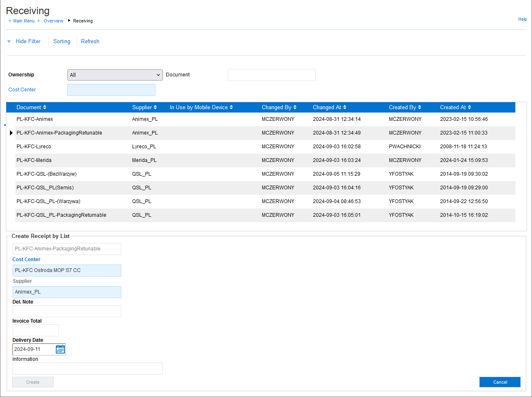532x397 pixels.
Task: Collapse the filter using Hide Filter
Action: tap(28, 41)
